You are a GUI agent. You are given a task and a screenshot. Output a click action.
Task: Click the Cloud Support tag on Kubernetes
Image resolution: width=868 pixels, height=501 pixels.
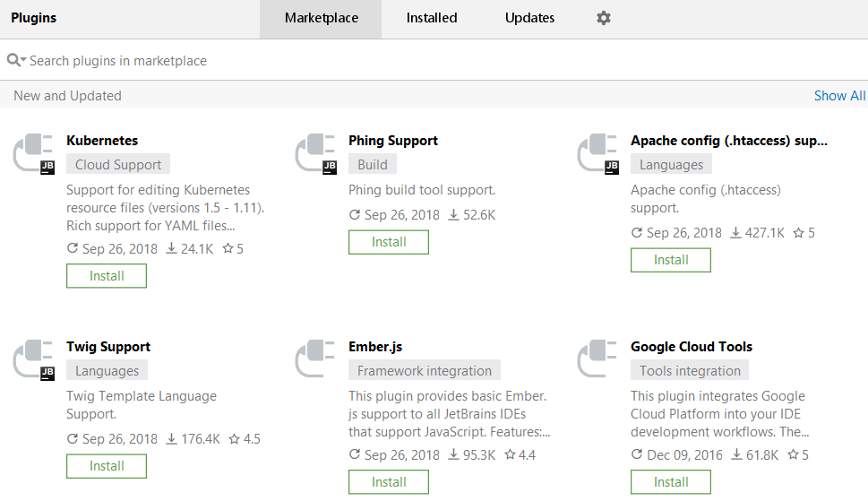click(x=118, y=164)
